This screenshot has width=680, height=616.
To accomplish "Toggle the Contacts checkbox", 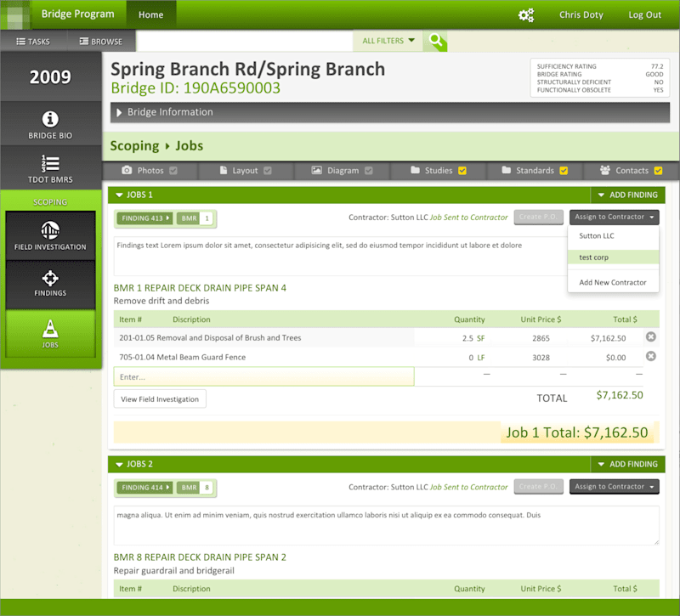I will tap(658, 171).
